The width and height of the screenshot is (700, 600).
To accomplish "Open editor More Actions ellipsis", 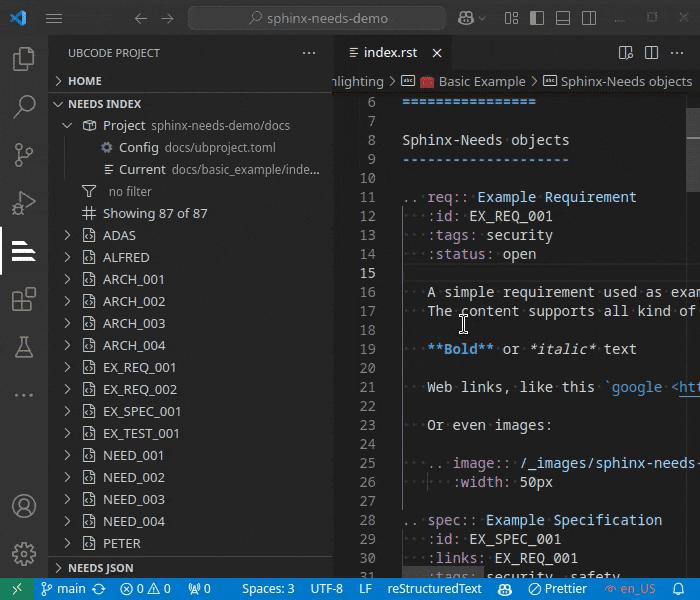I will tap(677, 53).
